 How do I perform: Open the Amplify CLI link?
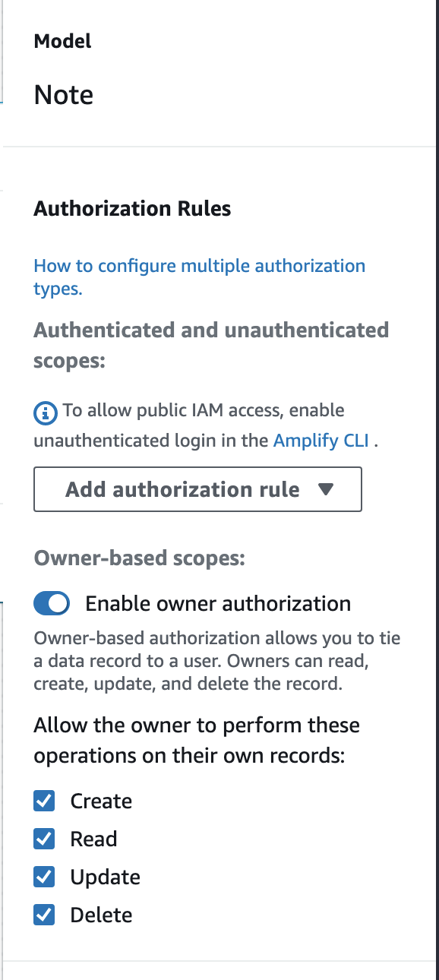pos(321,441)
